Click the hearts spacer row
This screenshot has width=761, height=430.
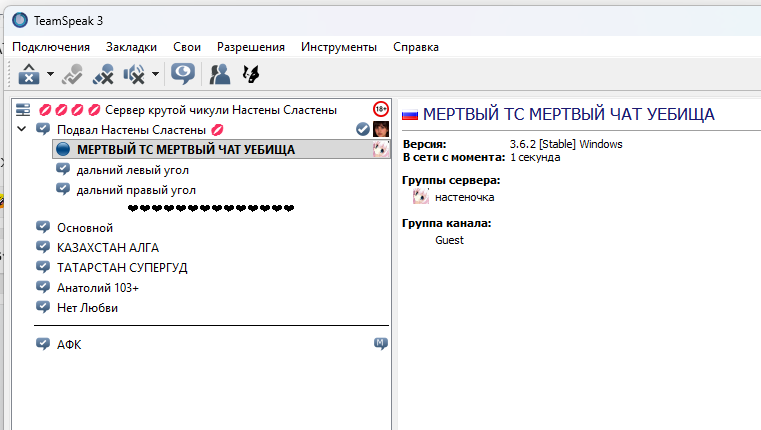[x=211, y=208]
